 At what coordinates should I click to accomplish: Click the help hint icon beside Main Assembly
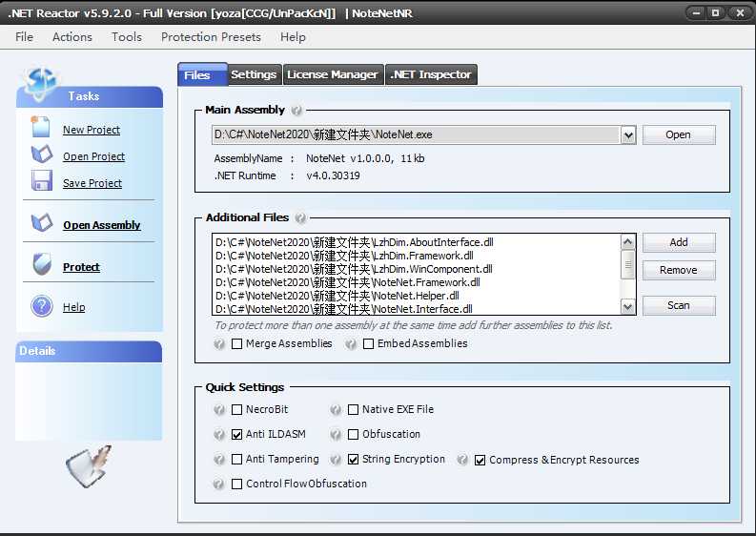click(296, 111)
